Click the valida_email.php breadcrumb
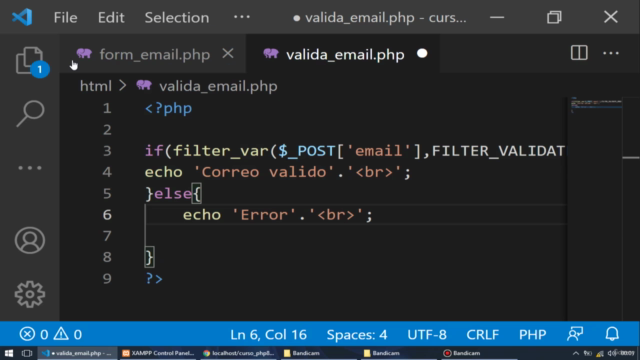The image size is (640, 360). coord(218,86)
